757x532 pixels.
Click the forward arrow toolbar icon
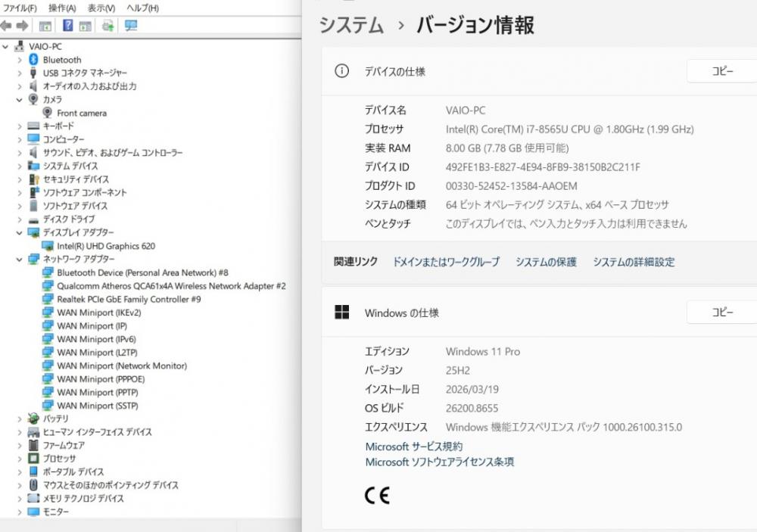coord(22,26)
